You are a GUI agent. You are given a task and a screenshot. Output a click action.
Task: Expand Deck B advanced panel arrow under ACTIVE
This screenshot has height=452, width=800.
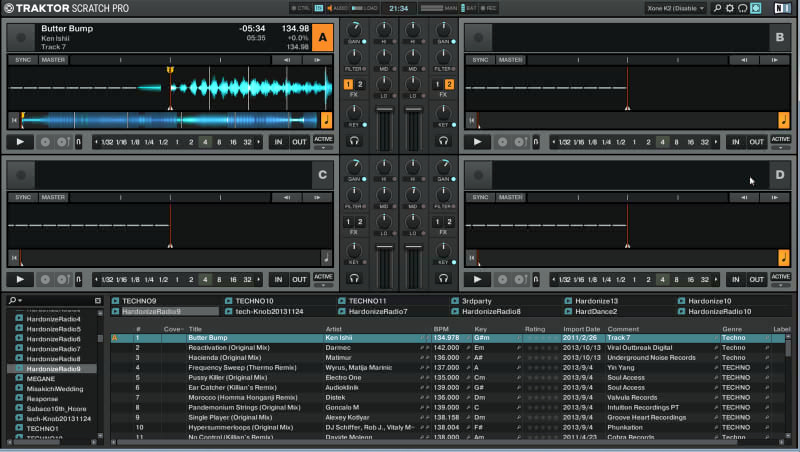coord(780,147)
